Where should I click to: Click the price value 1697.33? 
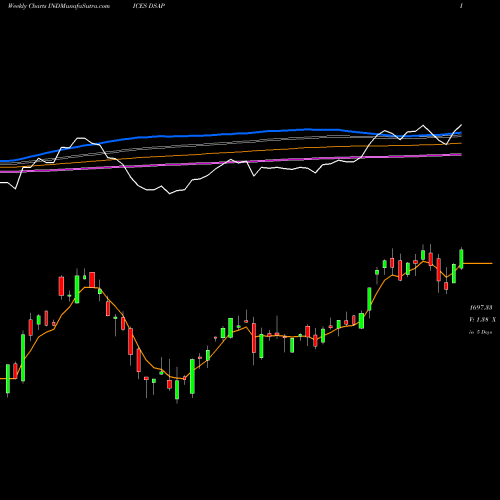[x=481, y=307]
